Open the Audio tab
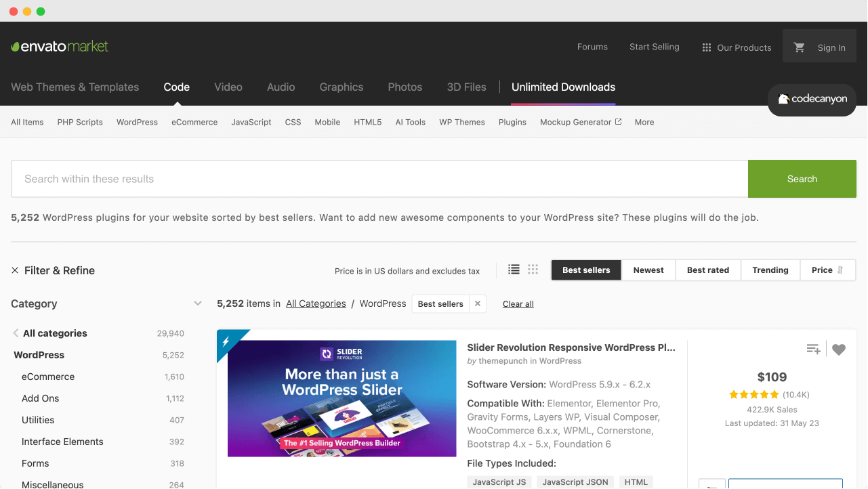This screenshot has width=868, height=489. pos(281,87)
